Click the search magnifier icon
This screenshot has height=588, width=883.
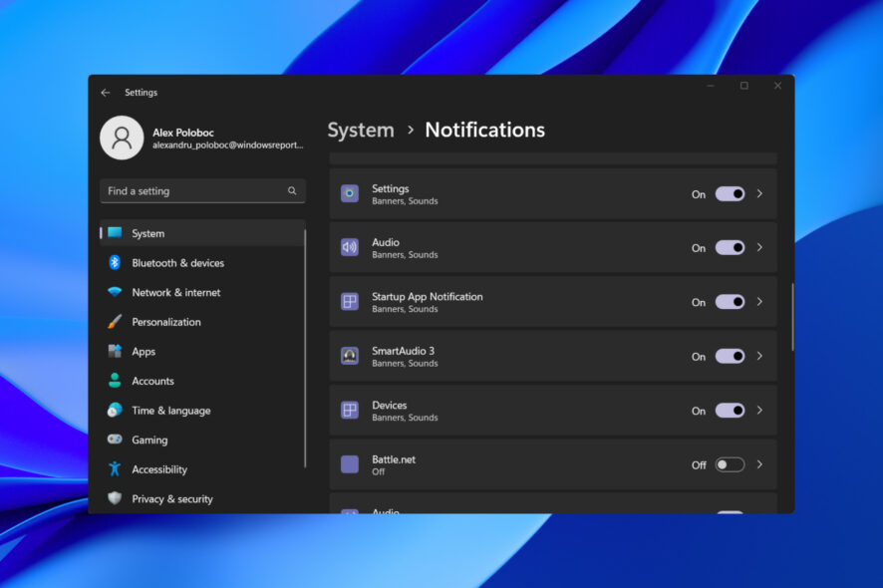click(x=292, y=190)
